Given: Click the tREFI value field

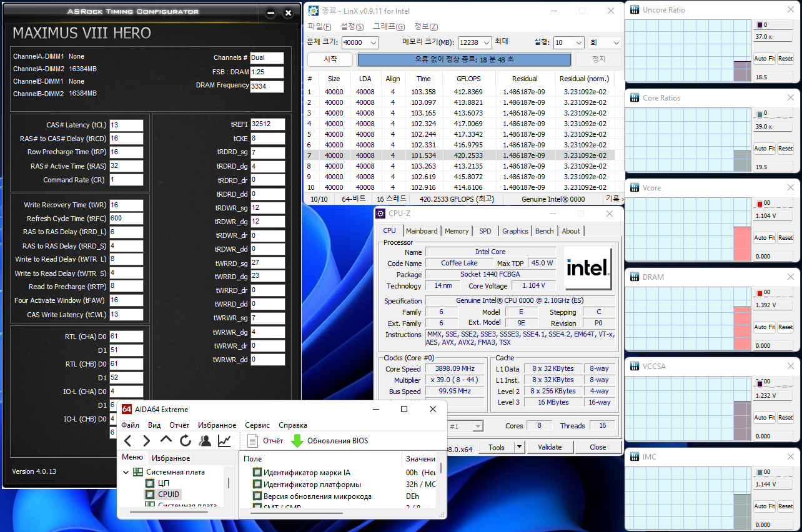Looking at the screenshot, I should tap(267, 124).
